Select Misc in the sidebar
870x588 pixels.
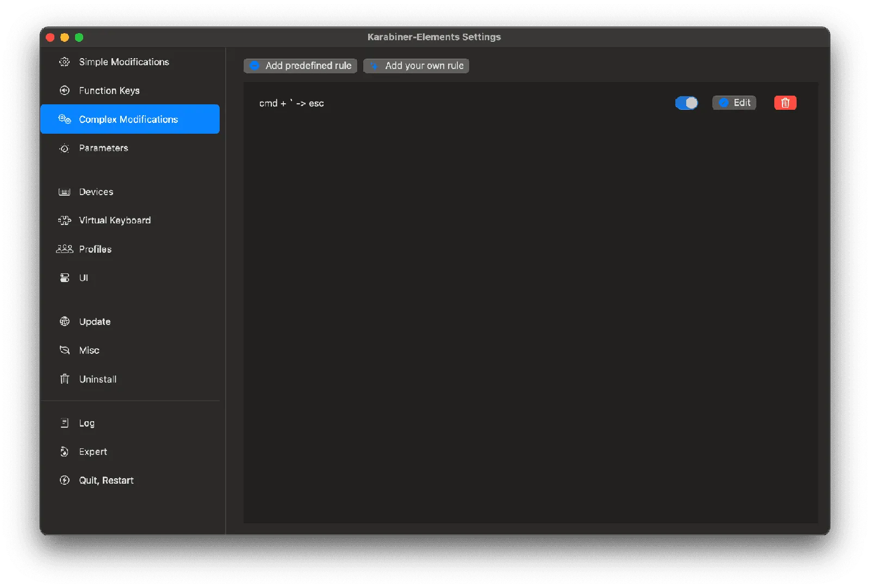tap(89, 351)
